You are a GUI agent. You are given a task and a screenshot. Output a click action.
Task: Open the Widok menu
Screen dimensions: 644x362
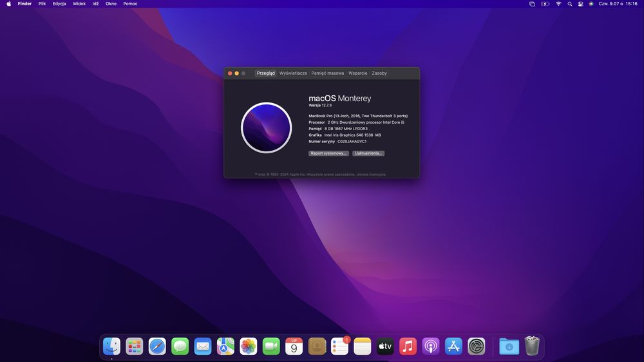coord(79,4)
